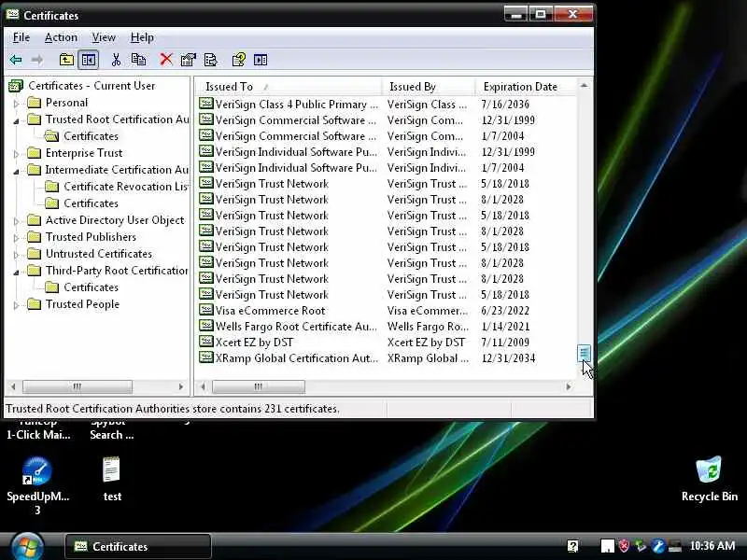
Task: Select Certificates under Third-Party Root Certification
Action: point(91,287)
